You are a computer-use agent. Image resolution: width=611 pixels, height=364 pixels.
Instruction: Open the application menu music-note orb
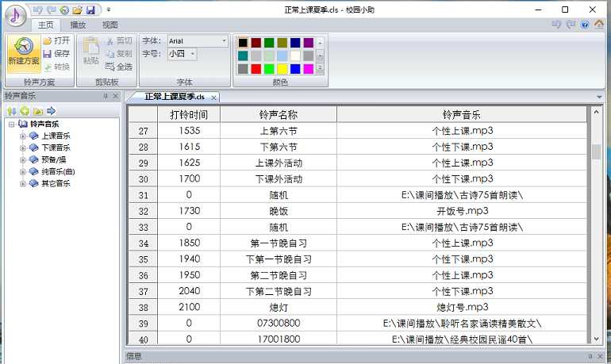coord(15,15)
